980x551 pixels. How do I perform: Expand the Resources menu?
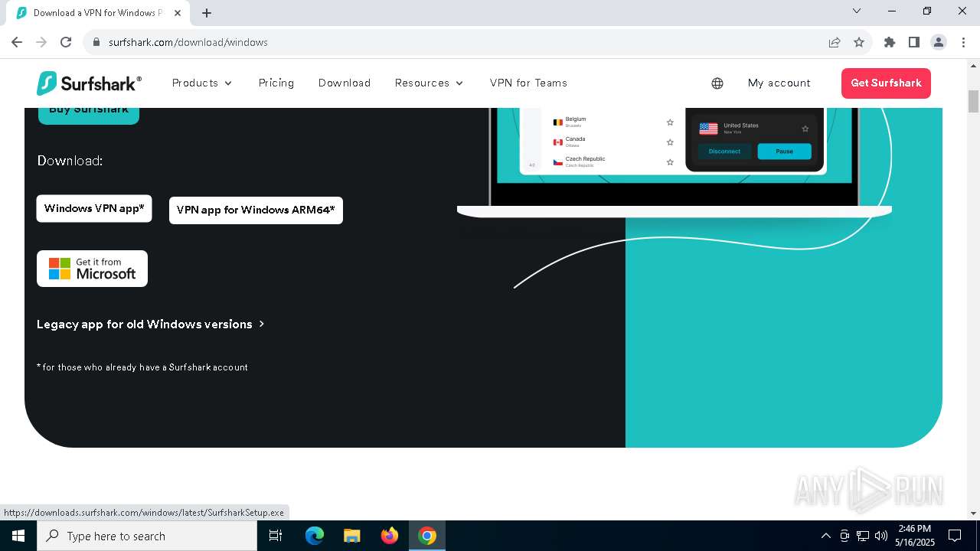(429, 83)
